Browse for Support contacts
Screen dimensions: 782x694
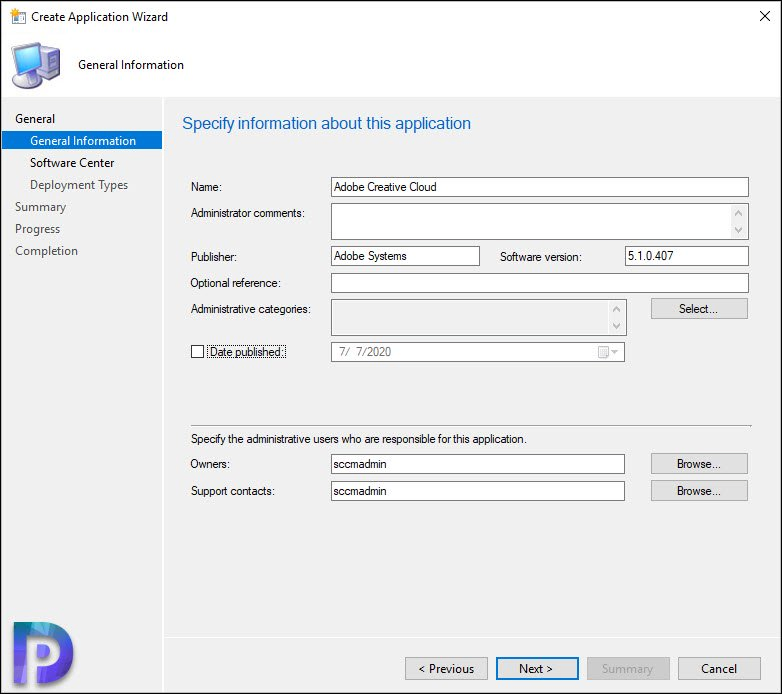(699, 491)
